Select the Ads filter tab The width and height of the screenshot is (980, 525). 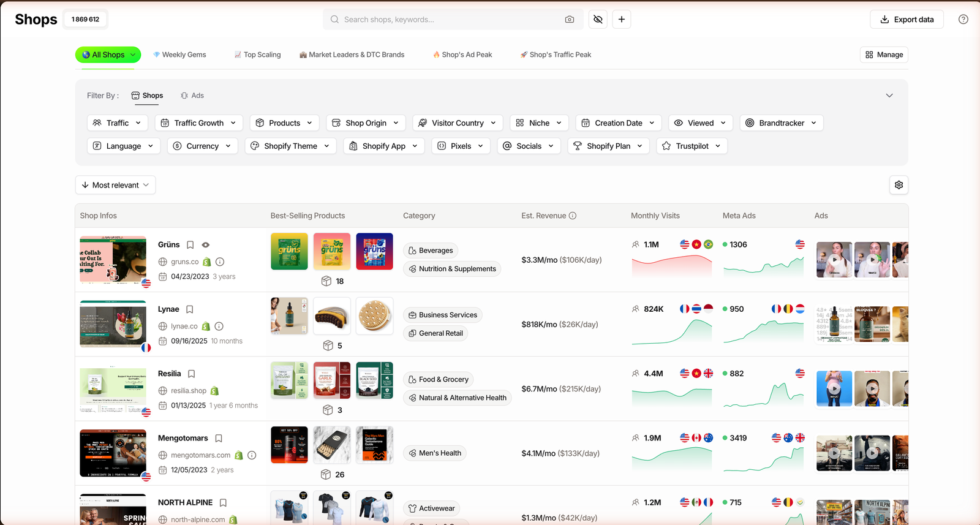(x=192, y=96)
